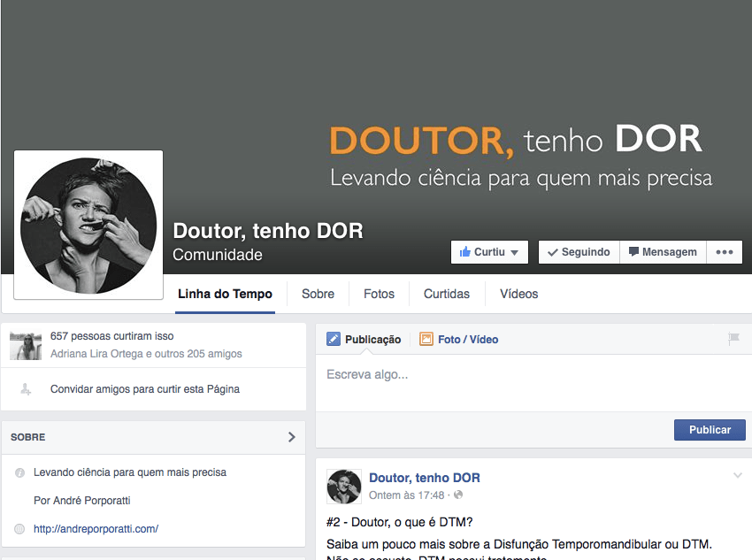Go to the Vídeos tab
The image size is (752, 560).
pos(518,294)
